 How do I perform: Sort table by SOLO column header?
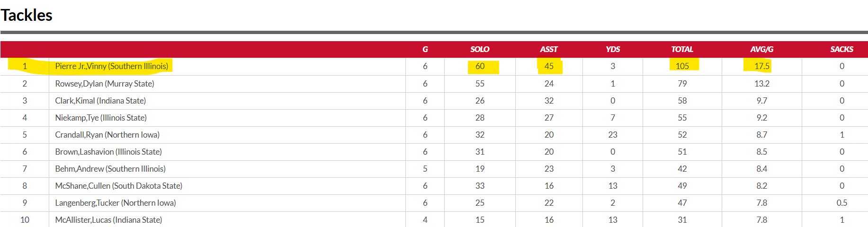coord(480,49)
